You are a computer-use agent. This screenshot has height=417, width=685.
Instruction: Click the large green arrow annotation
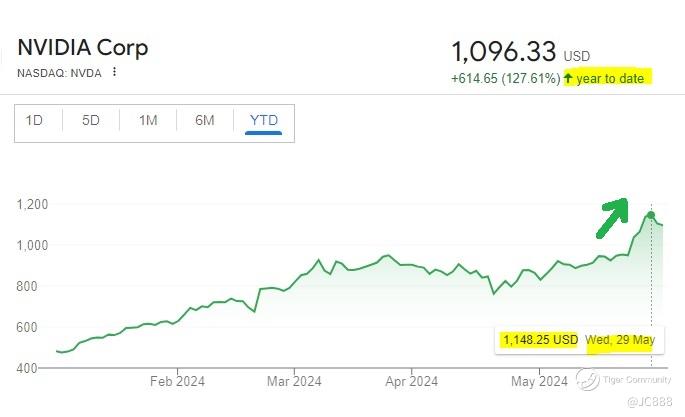point(612,218)
